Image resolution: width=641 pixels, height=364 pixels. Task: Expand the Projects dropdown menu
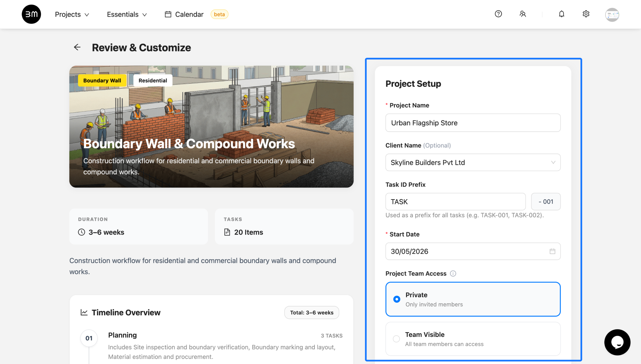pyautogui.click(x=72, y=14)
